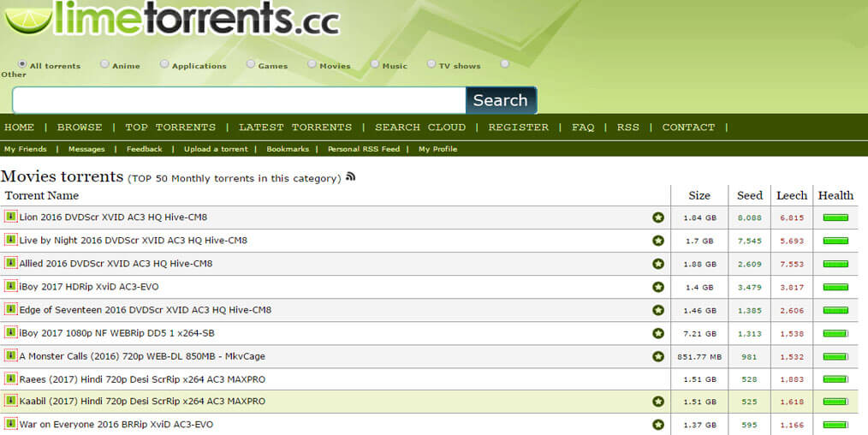Screen dimensions: 868x435
Task: Click verified star icon on Allied 2016 row
Action: point(657,264)
